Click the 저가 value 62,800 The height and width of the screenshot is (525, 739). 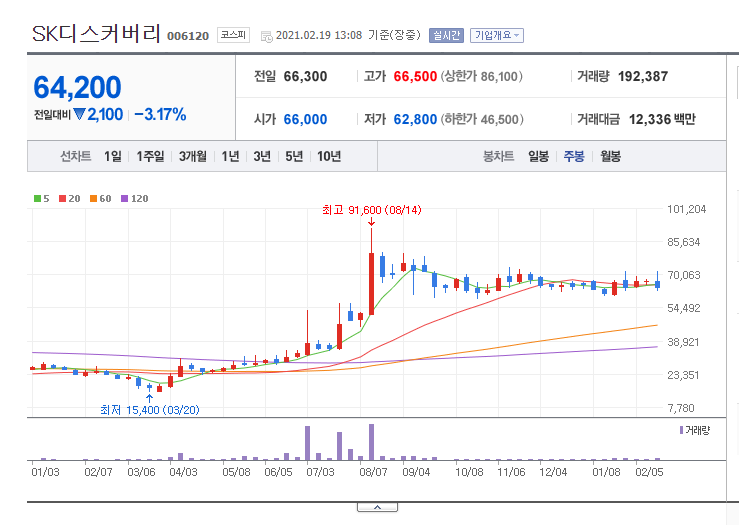(415, 119)
